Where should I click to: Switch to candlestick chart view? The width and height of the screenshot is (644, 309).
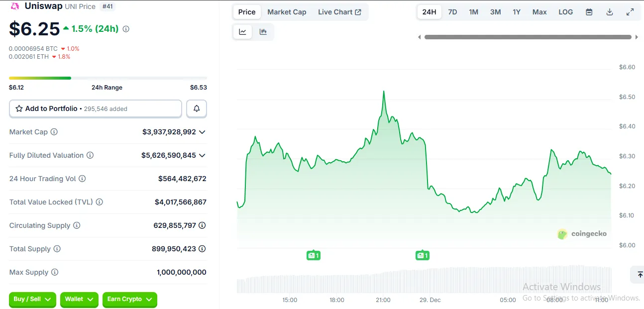pyautogui.click(x=263, y=31)
